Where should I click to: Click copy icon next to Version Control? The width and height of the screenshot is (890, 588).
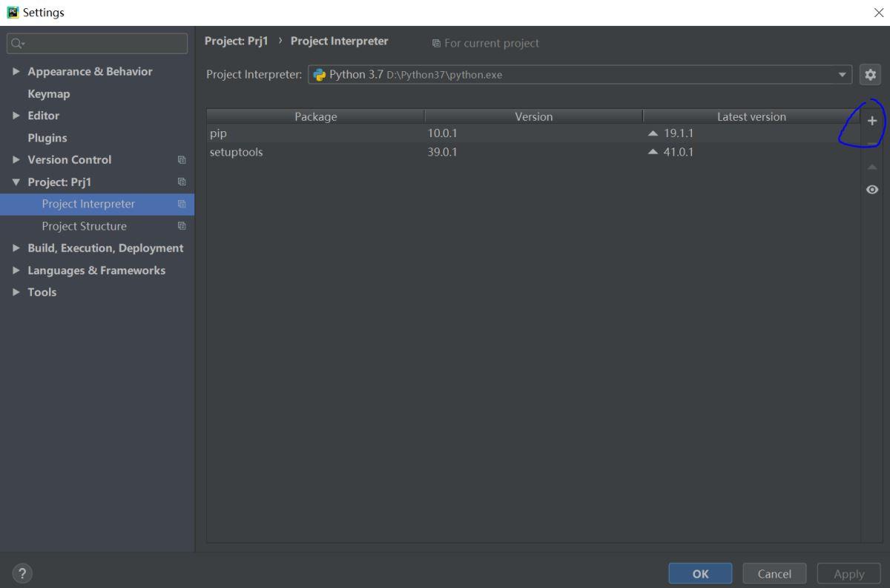coord(182,160)
